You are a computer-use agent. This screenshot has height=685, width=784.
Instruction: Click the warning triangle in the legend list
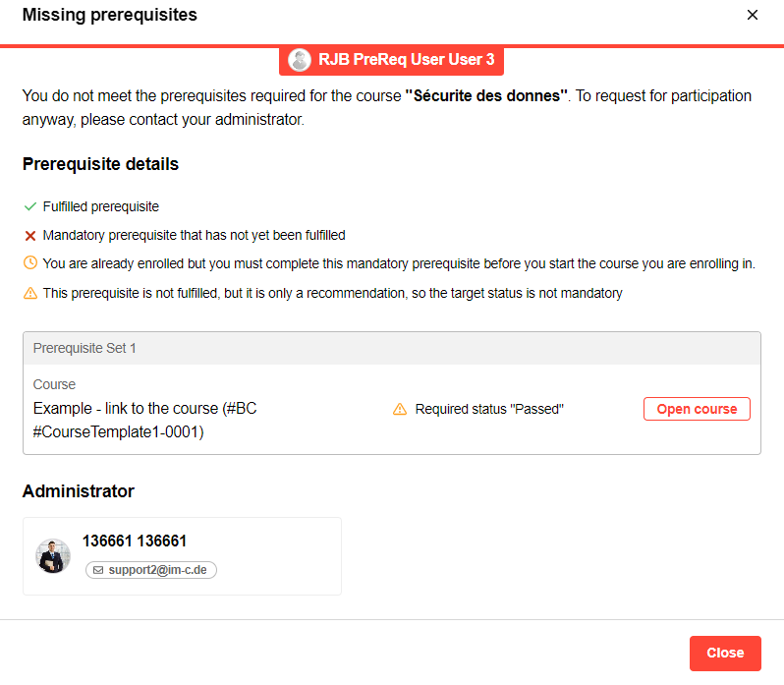(30, 293)
